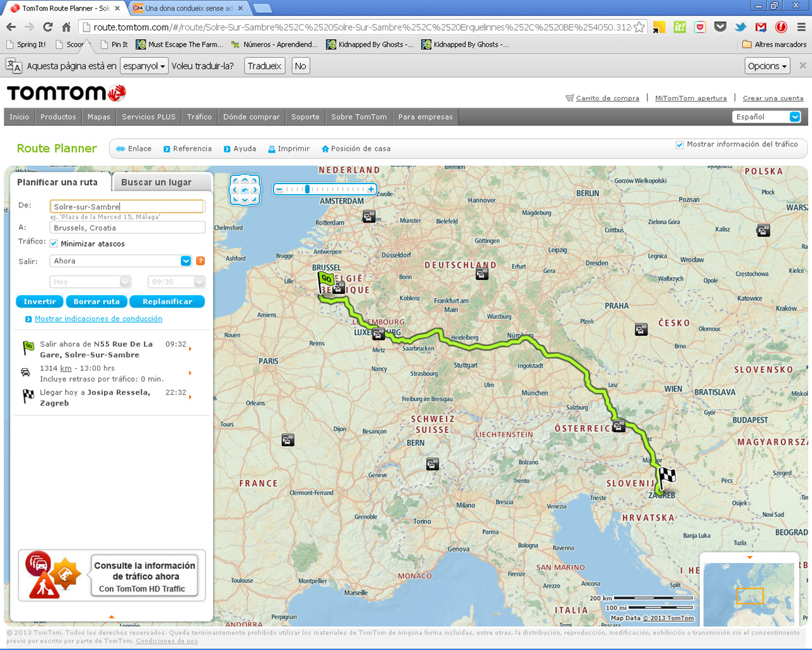The image size is (812, 650).
Task: Switch to the Buscar un lugar tab
Action: coord(156,182)
